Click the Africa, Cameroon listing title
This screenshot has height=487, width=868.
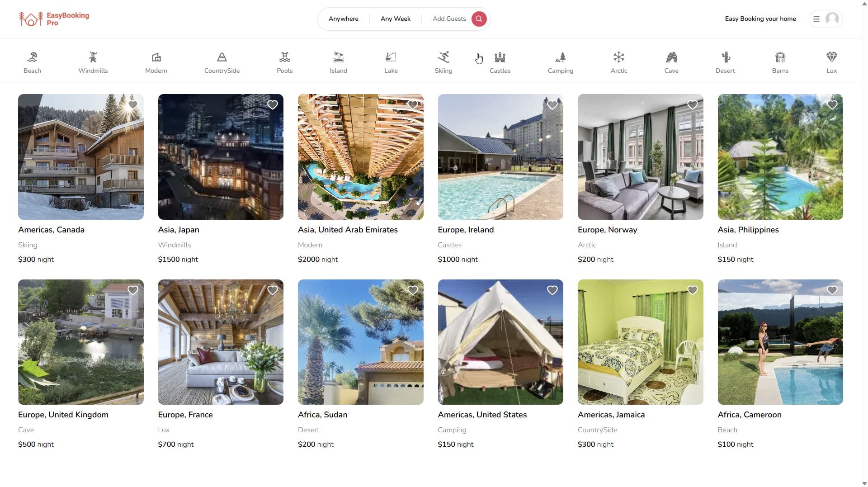[750, 415]
